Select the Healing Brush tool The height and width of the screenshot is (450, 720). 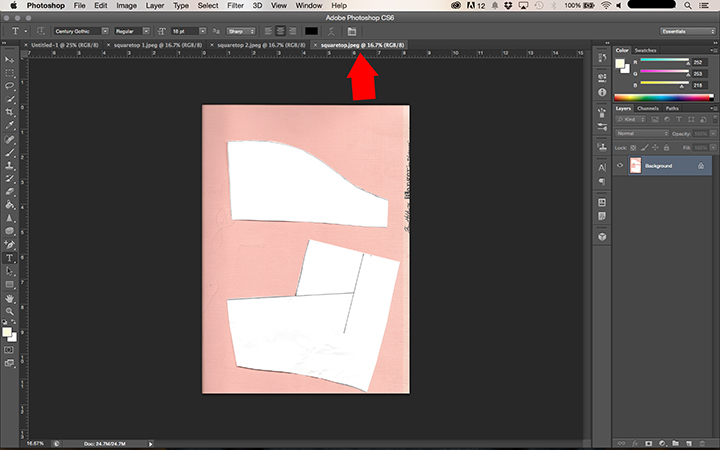coord(9,139)
